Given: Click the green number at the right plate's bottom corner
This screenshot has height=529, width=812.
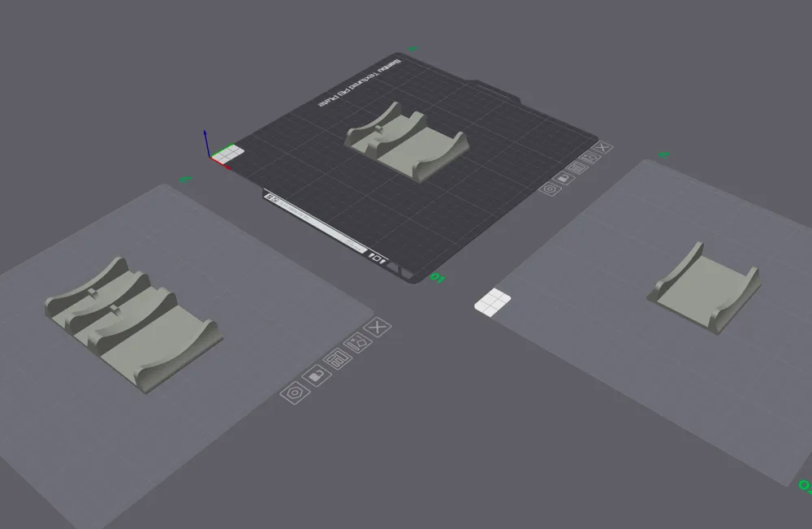Looking at the screenshot, I should 805,486.
